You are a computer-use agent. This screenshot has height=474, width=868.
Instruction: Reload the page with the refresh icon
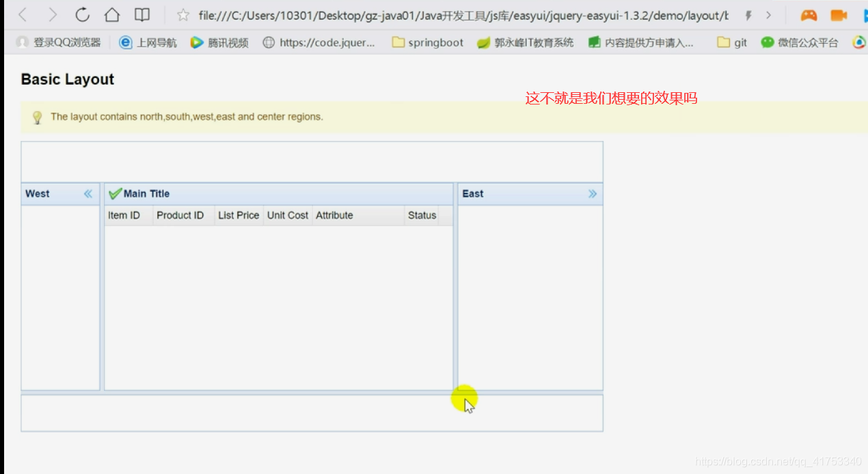82,14
